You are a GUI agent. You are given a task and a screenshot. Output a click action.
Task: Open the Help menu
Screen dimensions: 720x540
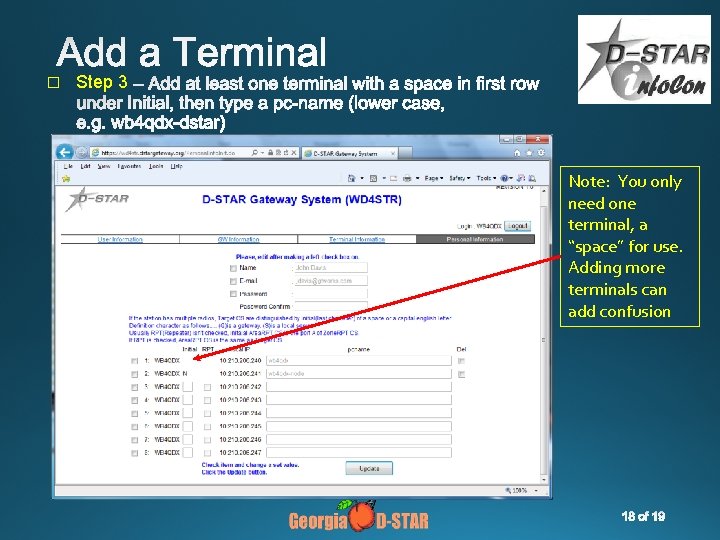click(x=177, y=166)
